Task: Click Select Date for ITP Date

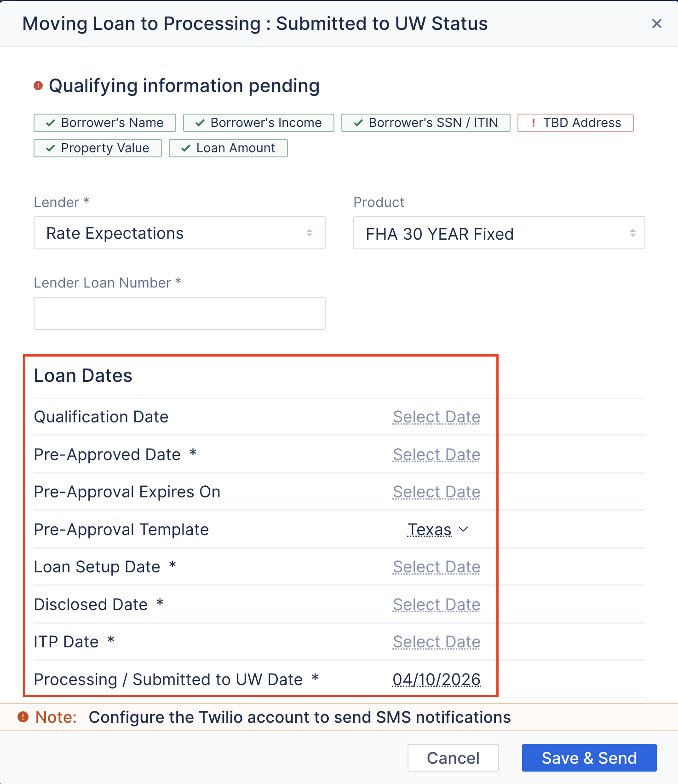Action: pos(436,642)
